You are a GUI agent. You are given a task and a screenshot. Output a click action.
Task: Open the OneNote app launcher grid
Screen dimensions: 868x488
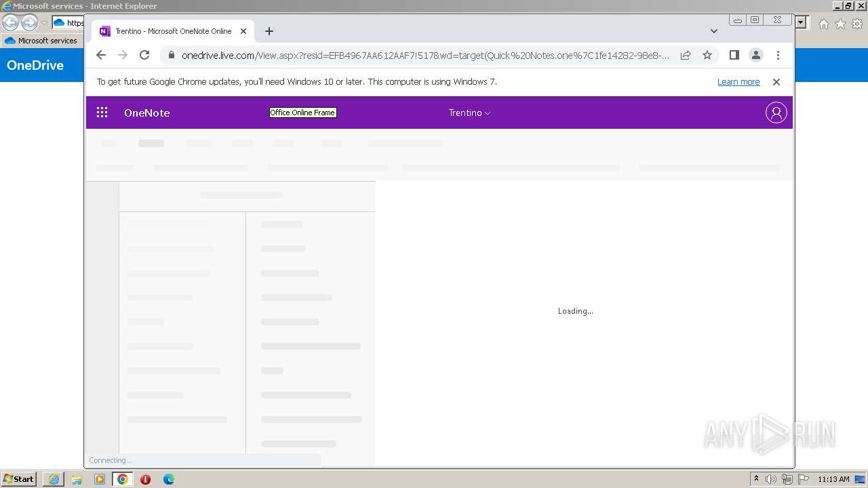click(x=102, y=113)
